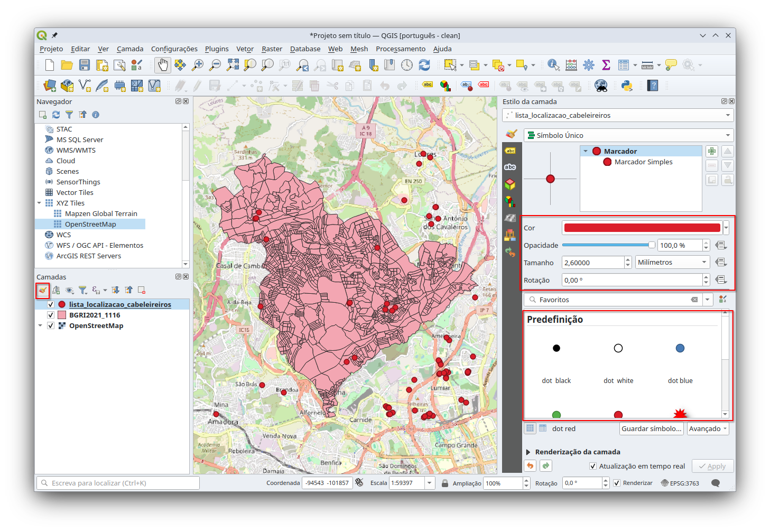
Task: Show the statistical summary sigma icon
Action: (x=606, y=65)
